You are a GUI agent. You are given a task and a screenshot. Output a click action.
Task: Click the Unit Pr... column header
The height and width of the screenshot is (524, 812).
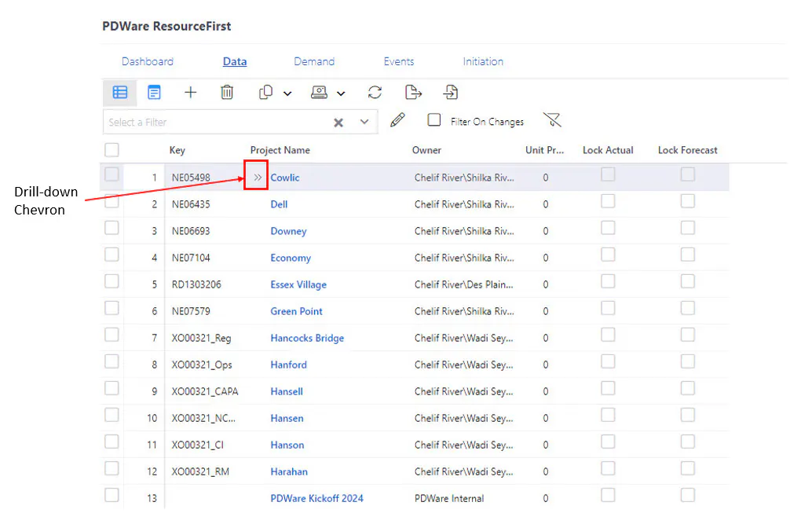pyautogui.click(x=544, y=150)
